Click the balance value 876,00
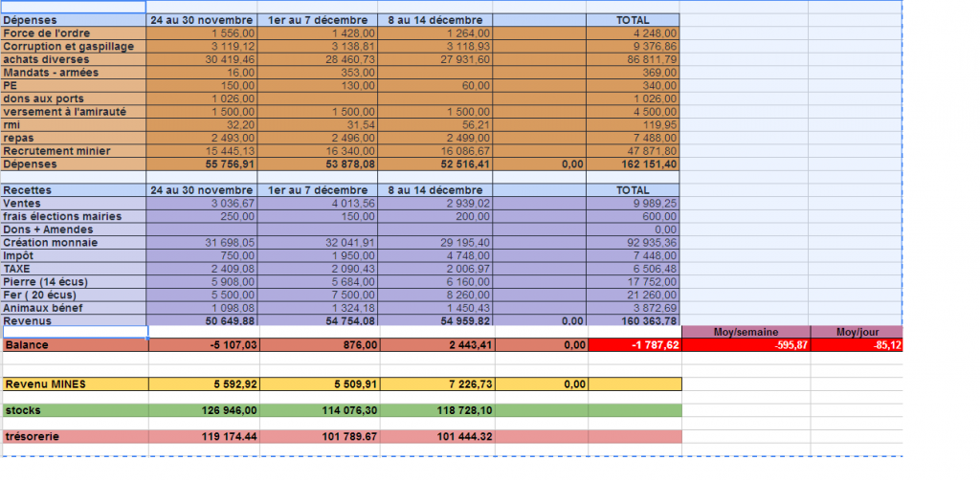 coord(320,345)
